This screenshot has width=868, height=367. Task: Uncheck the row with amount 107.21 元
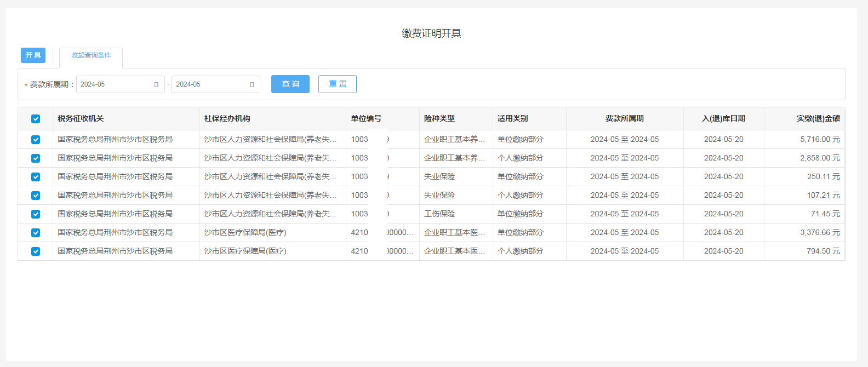(36, 196)
